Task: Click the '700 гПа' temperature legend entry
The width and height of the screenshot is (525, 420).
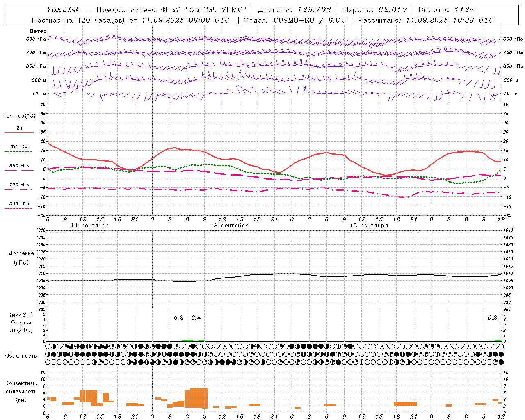Action: (19, 185)
